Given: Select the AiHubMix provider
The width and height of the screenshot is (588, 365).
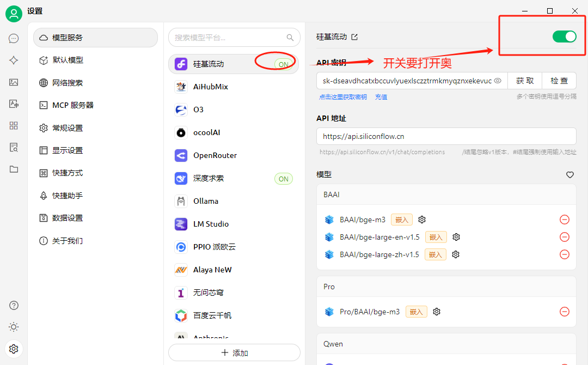Looking at the screenshot, I should click(234, 87).
